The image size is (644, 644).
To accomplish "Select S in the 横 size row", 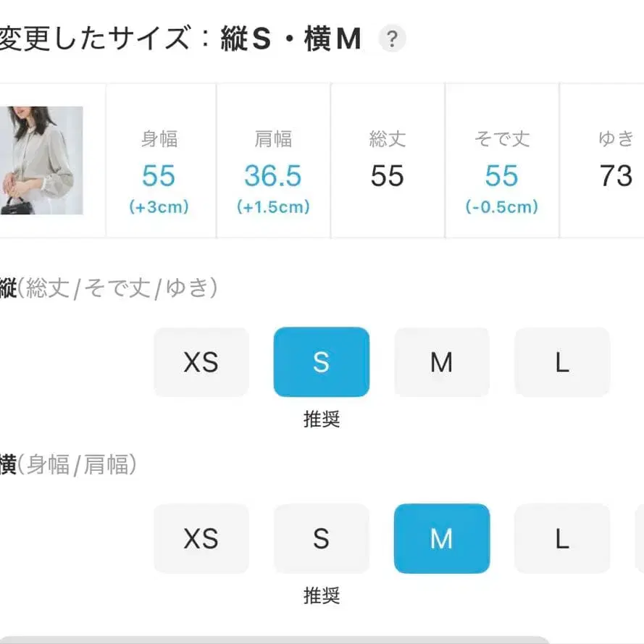I will pos(321,539).
